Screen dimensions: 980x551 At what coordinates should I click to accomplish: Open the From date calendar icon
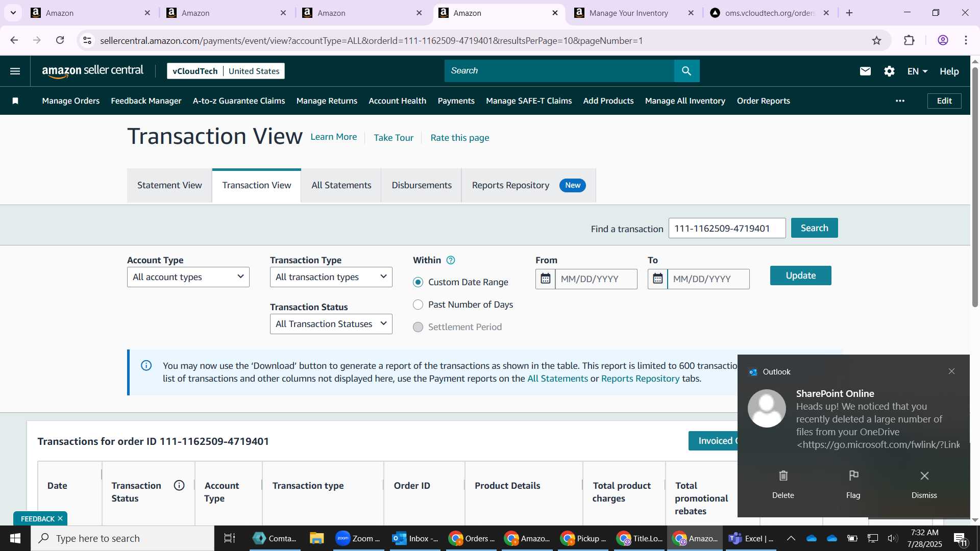(x=546, y=279)
